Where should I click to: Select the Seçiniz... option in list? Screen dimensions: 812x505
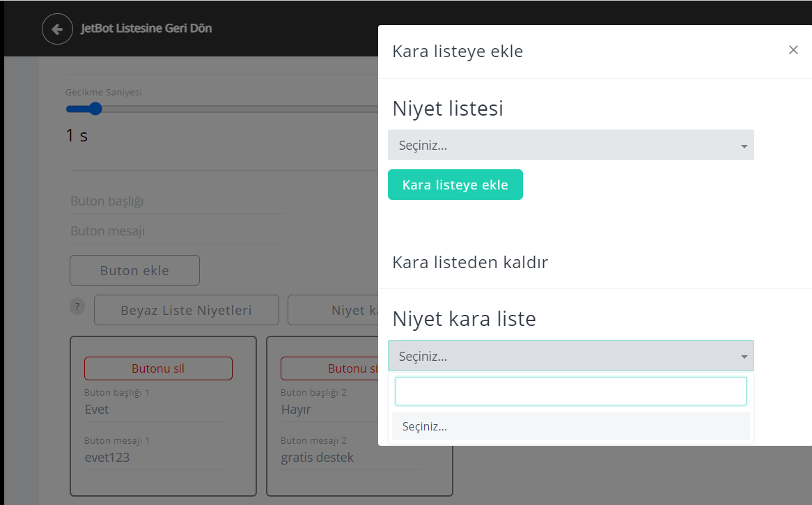click(570, 426)
